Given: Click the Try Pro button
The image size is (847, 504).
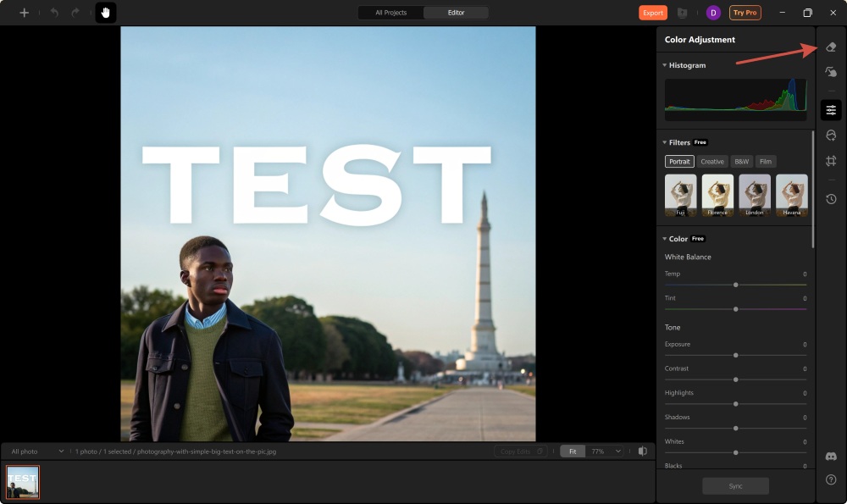Looking at the screenshot, I should pyautogui.click(x=745, y=13).
